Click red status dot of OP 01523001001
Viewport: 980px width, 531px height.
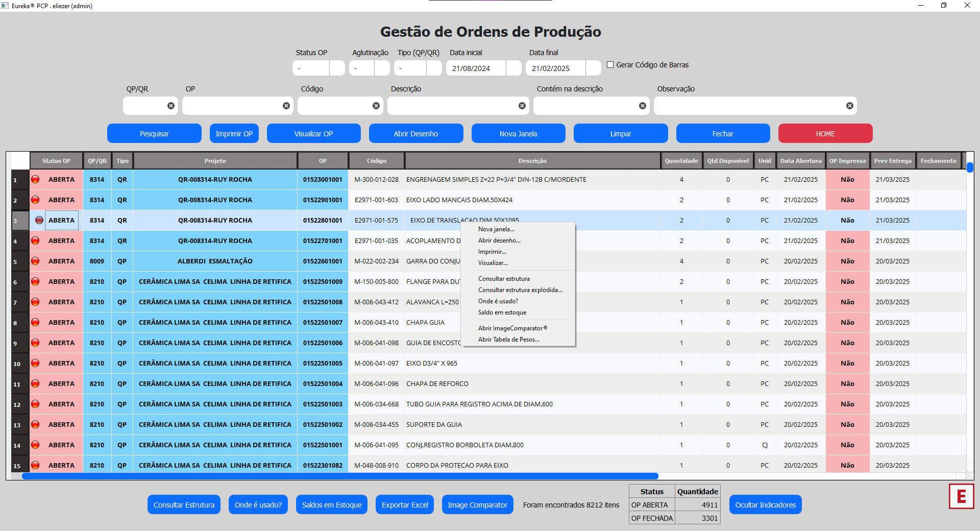point(35,179)
